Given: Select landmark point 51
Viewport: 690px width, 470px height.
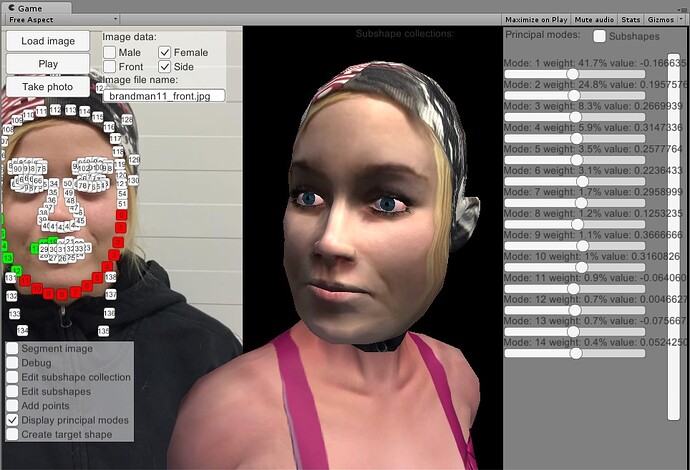Looking at the screenshot, I should [x=122, y=204].
